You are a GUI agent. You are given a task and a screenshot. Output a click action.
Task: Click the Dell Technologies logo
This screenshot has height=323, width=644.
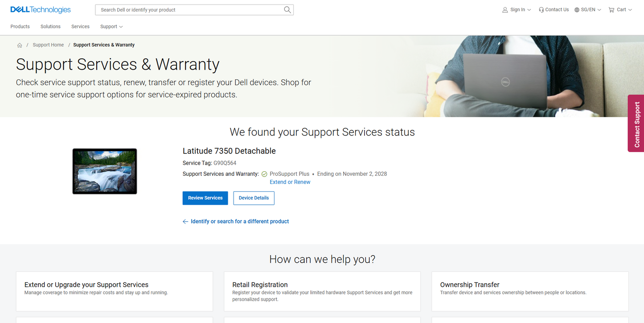40,9
